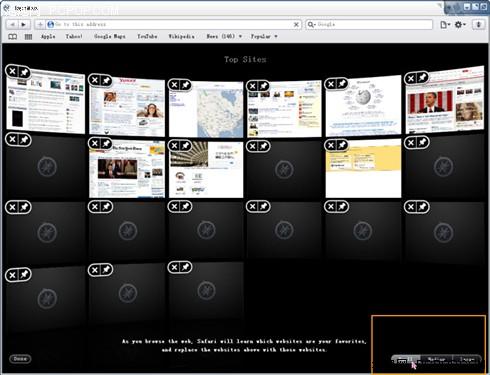This screenshot has height=375, width=490.
Task: Remove the Google Maps tile with its X
Action: pyautogui.click(x=174, y=85)
